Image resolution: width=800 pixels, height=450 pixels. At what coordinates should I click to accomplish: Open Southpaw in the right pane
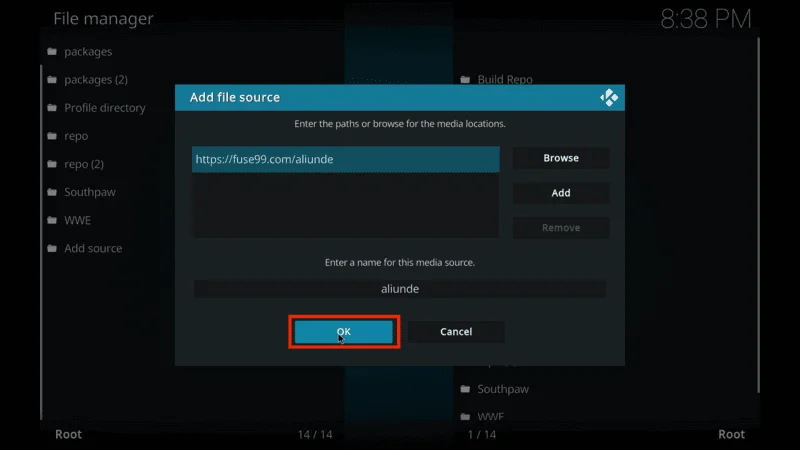click(503, 389)
